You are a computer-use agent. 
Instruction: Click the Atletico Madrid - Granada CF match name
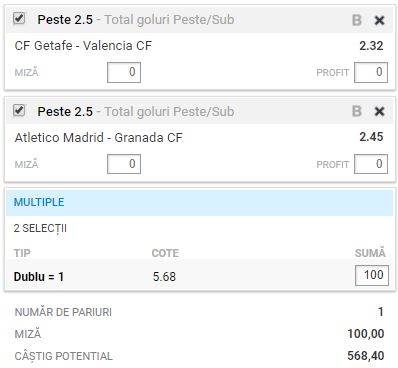(x=99, y=137)
